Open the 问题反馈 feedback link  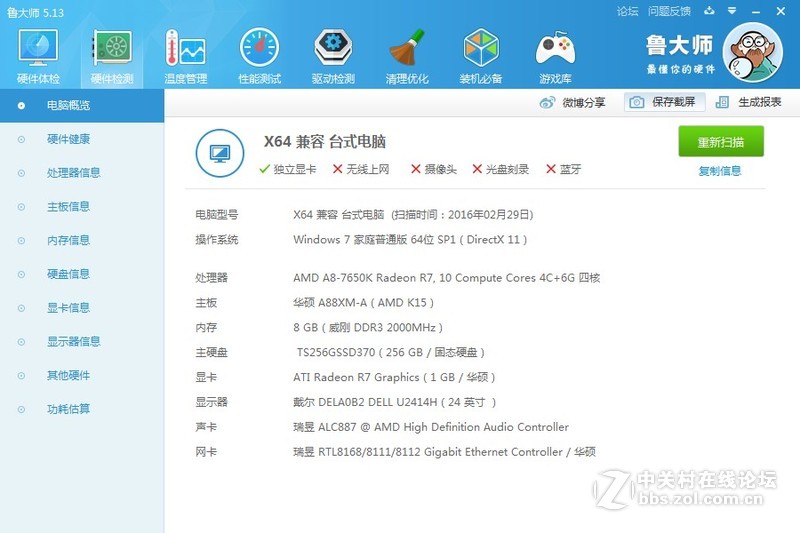point(669,11)
